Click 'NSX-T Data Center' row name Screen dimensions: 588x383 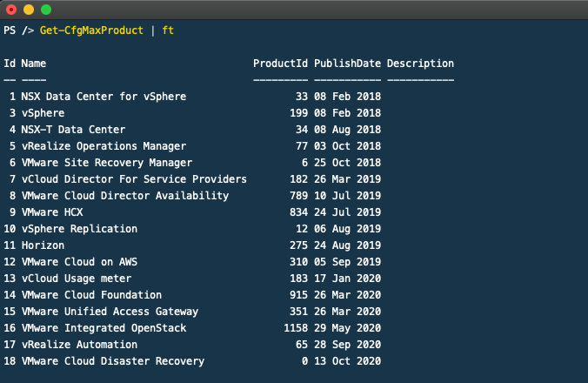point(73,130)
